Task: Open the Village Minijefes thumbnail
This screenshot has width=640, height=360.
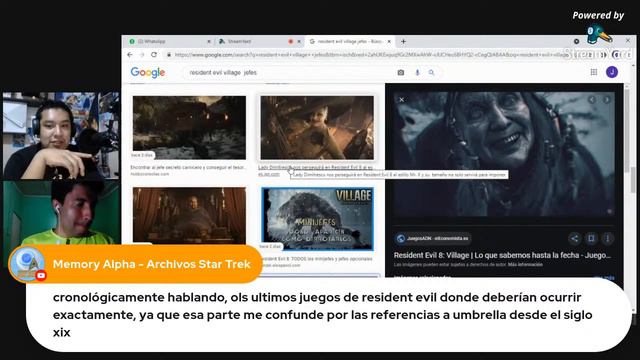Action: click(317, 219)
